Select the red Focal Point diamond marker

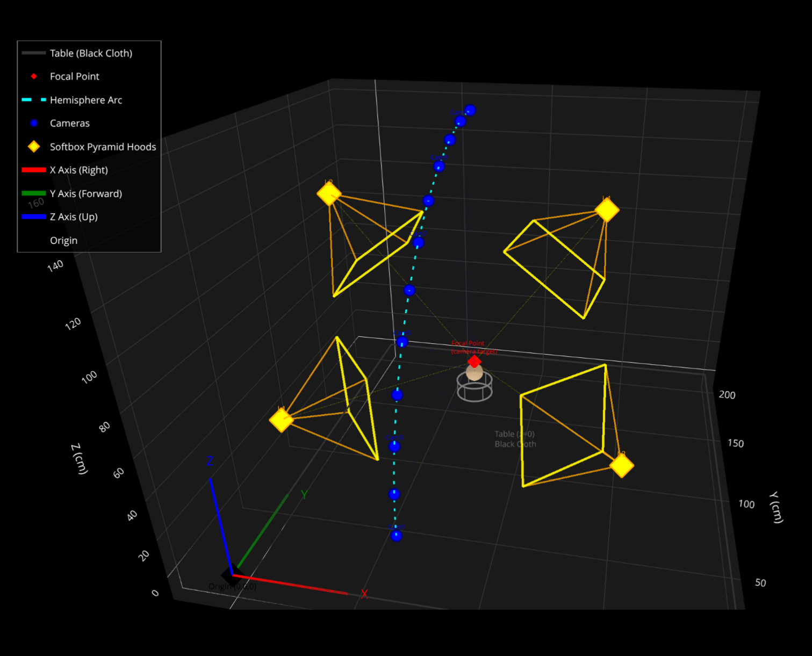474,361
